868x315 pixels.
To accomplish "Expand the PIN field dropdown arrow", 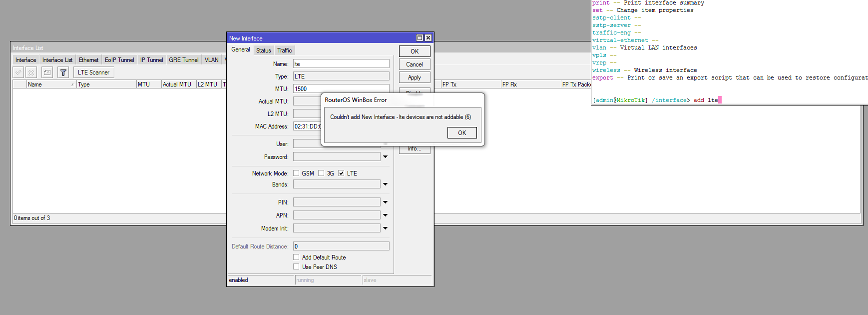I will click(x=385, y=202).
